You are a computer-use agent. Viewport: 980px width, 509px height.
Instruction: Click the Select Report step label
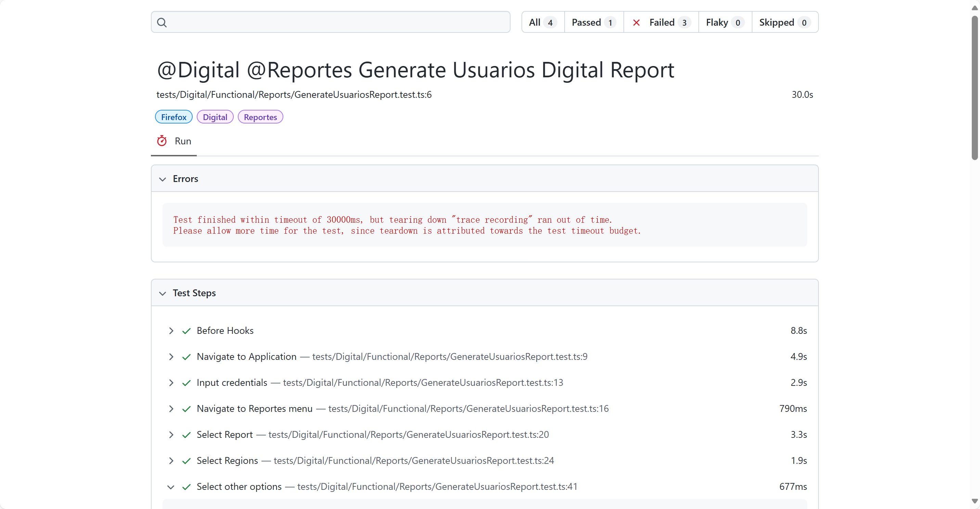[225, 434]
